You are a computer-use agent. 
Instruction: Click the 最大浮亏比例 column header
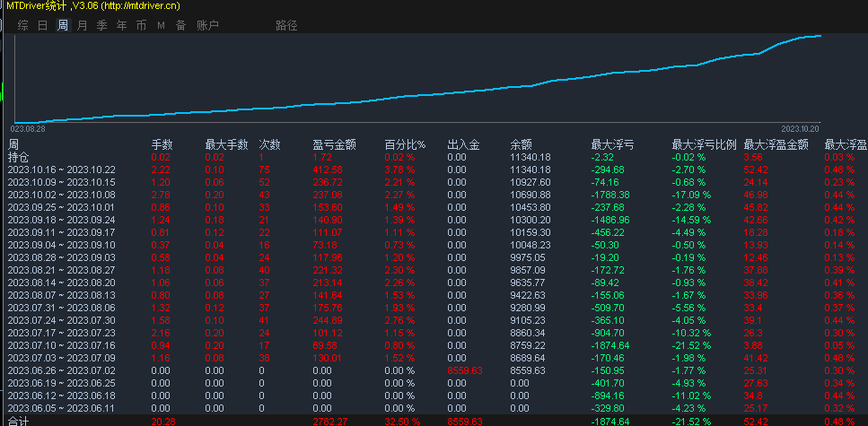[704, 145]
